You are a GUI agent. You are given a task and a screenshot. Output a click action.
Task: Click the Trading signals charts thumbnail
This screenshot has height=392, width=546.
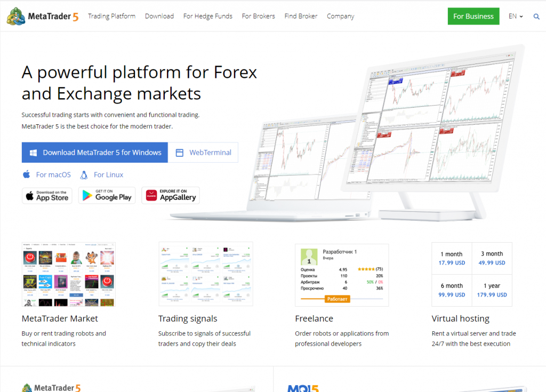(x=205, y=274)
